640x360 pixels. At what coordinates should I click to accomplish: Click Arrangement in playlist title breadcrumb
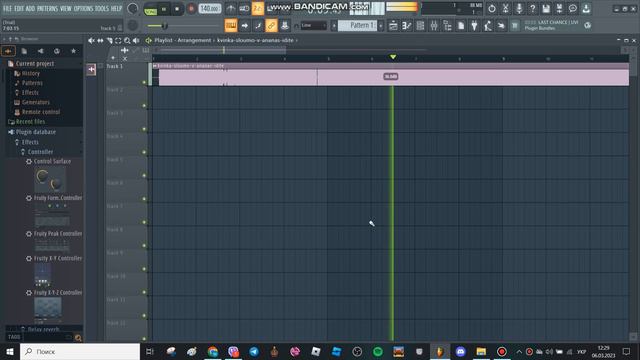[x=194, y=40]
